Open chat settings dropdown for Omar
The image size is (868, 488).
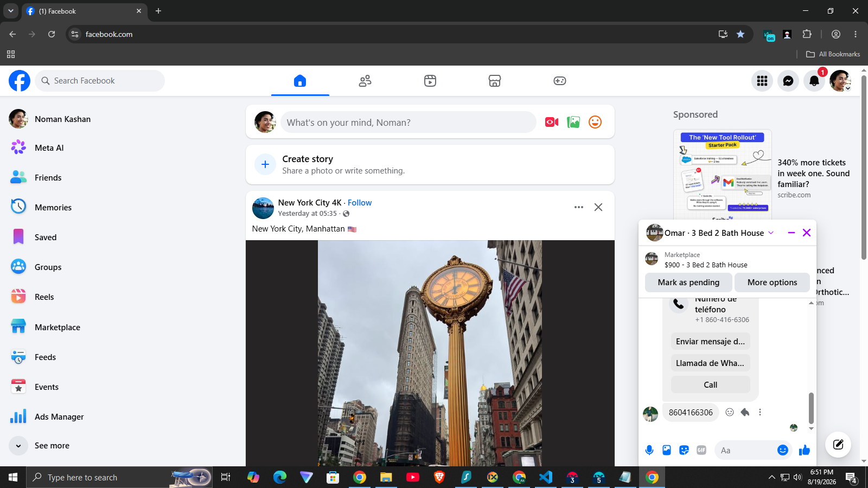[x=771, y=233]
